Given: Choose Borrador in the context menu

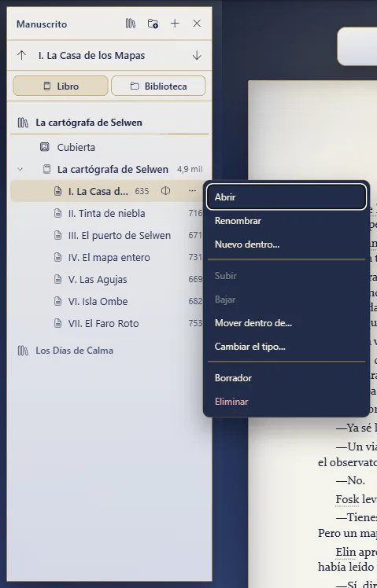Looking at the screenshot, I should pos(286,377).
